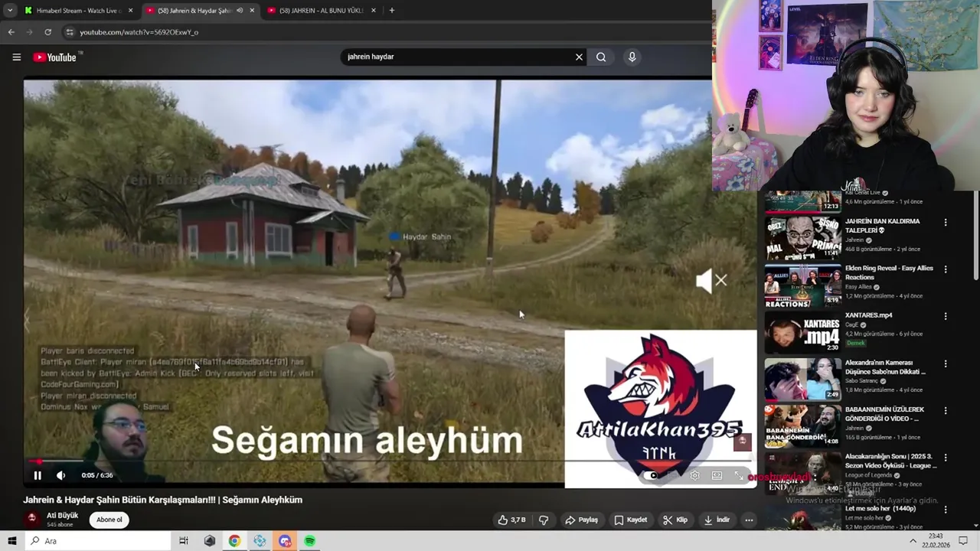
Task: Open options for JAHREİN BAN KALDIRMA video
Action: tap(946, 222)
